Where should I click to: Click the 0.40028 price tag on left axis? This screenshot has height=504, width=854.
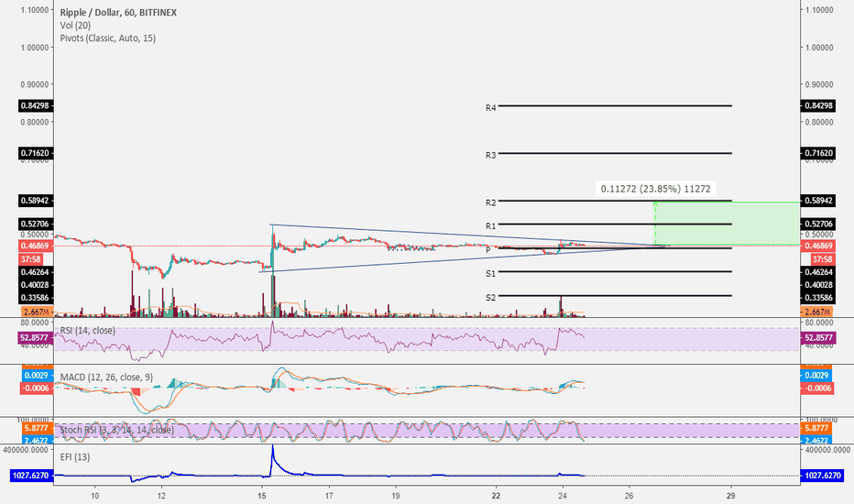[x=34, y=285]
